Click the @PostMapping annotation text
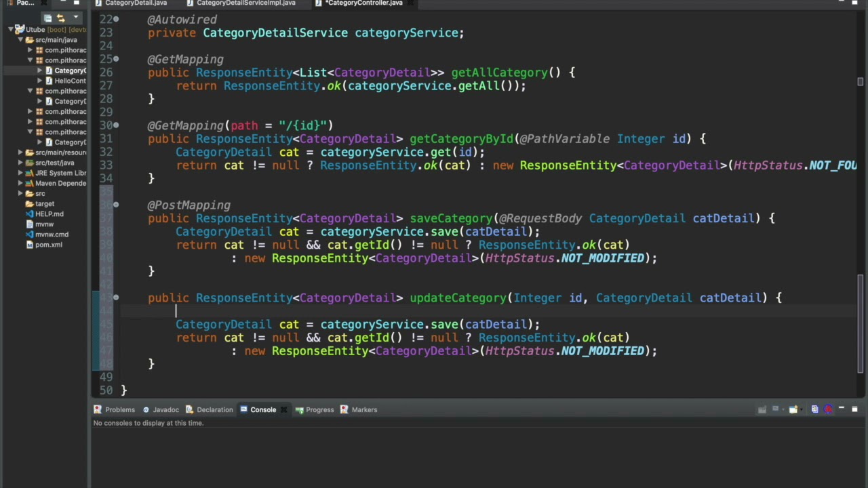 189,205
